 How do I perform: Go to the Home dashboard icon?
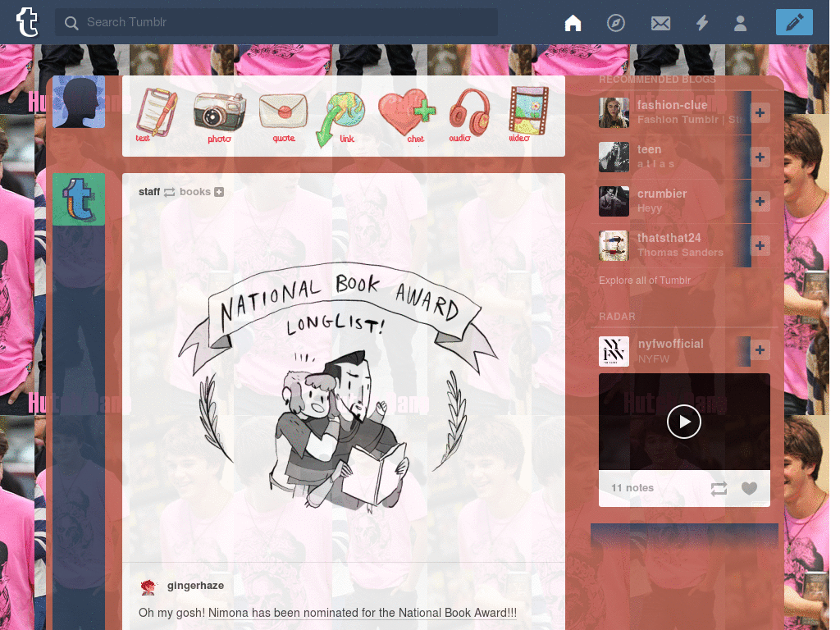point(573,22)
